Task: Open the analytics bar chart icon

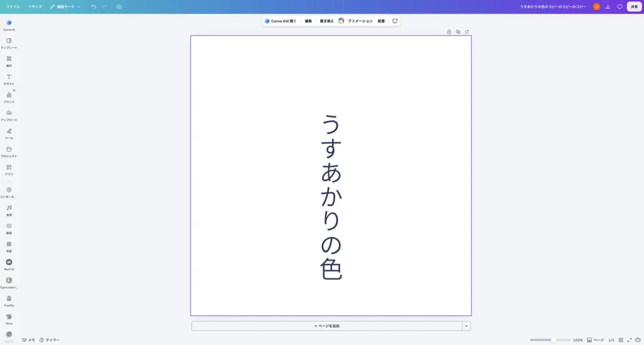Action: 608,6
